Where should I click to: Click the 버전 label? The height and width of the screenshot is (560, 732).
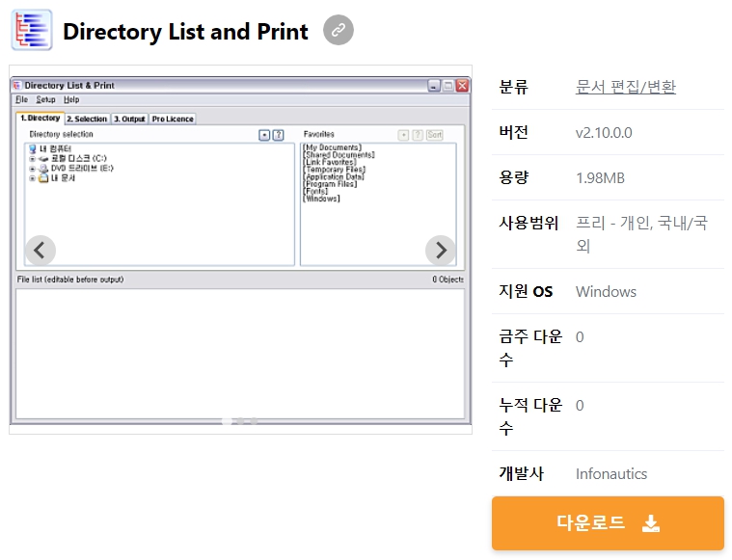pos(513,133)
